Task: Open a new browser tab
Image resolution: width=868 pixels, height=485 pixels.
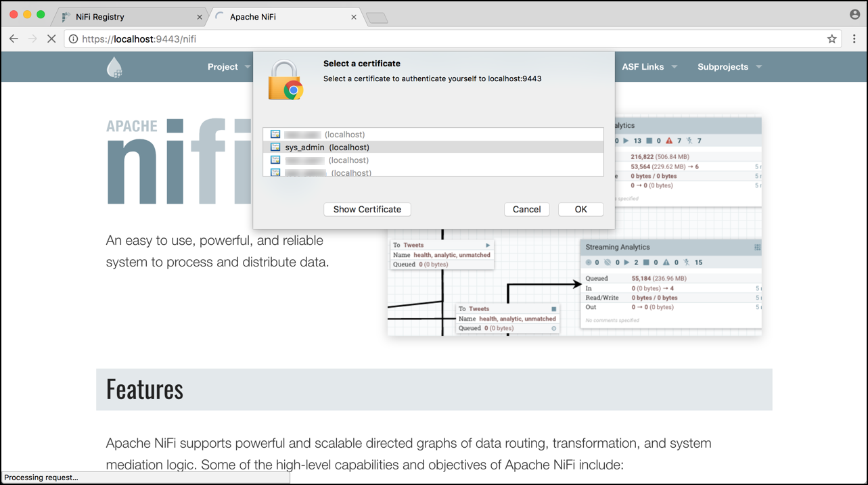Action: pos(376,16)
